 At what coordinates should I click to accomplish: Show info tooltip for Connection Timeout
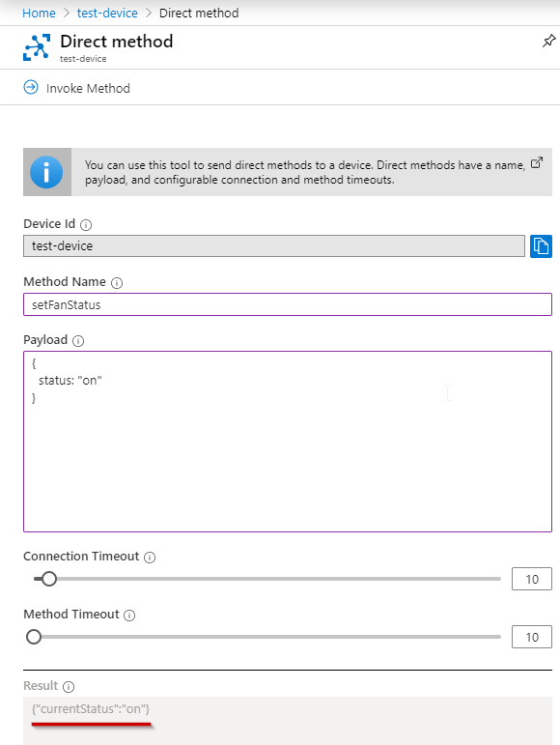point(150,558)
